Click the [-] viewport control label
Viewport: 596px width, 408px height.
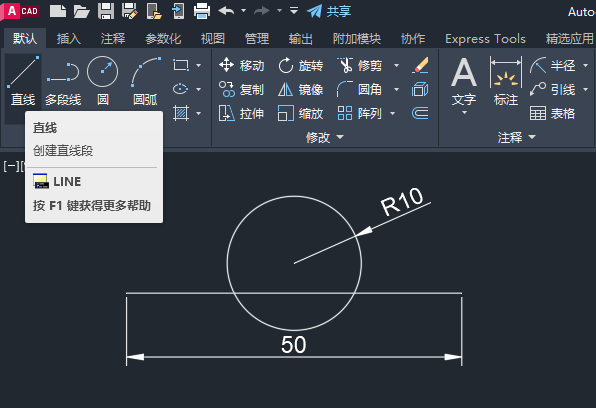(11, 166)
